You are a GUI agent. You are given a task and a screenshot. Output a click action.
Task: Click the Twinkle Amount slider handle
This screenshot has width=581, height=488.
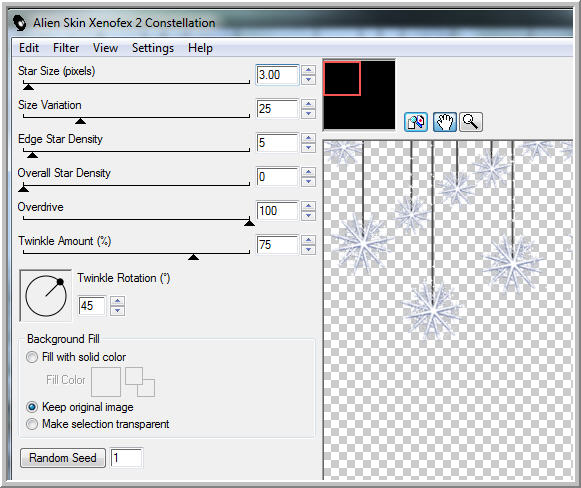tap(193, 257)
